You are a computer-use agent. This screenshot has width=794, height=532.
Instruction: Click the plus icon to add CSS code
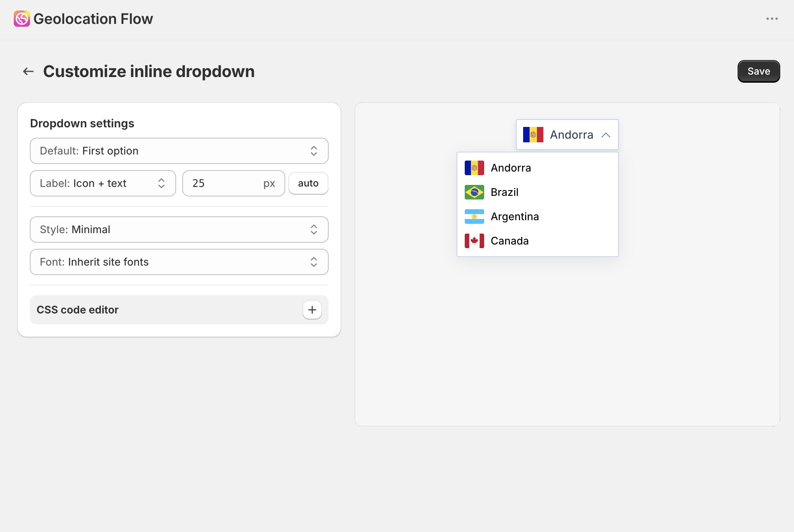click(312, 309)
